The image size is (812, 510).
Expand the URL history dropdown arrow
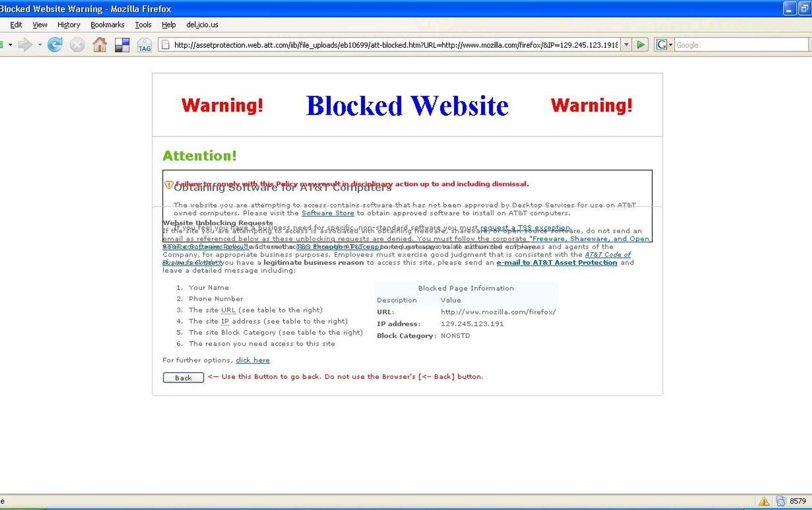(x=626, y=44)
